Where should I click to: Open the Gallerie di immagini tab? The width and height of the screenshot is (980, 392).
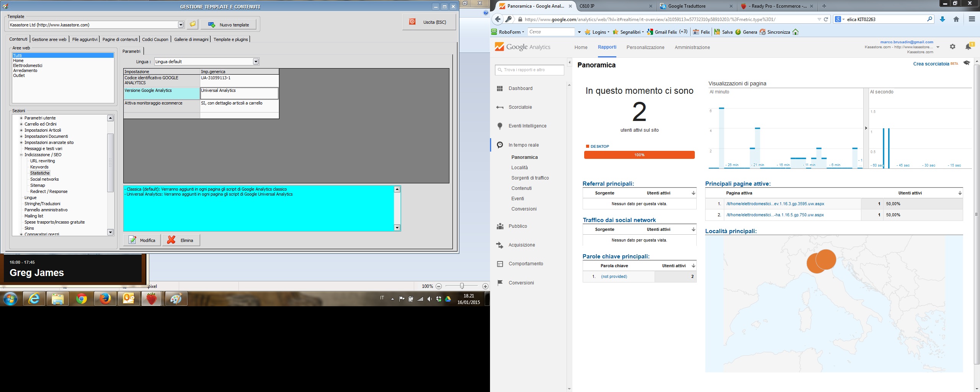click(191, 39)
